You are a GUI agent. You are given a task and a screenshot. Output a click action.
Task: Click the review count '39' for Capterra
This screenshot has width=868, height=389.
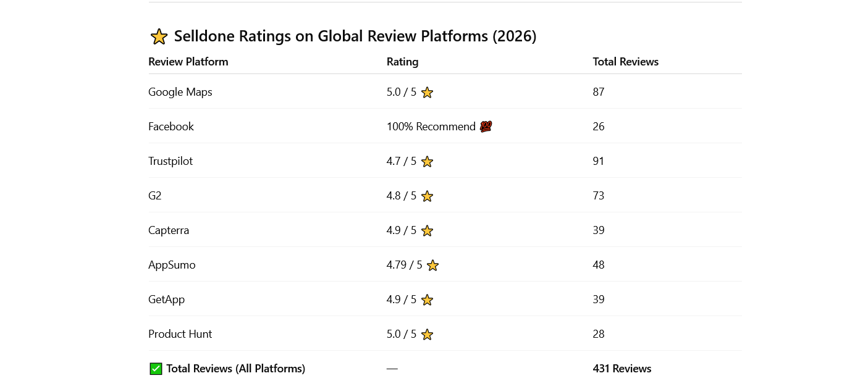(x=599, y=230)
